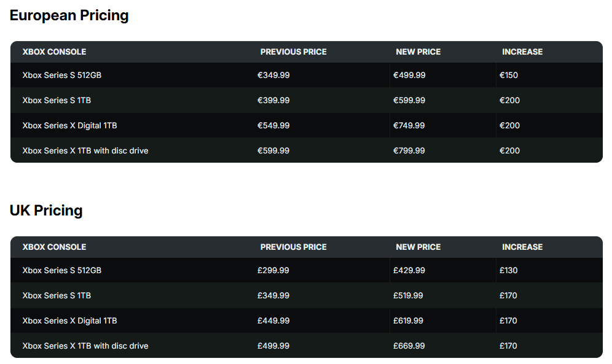
Task: Click the €150 increase value
Action: pyautogui.click(x=509, y=76)
